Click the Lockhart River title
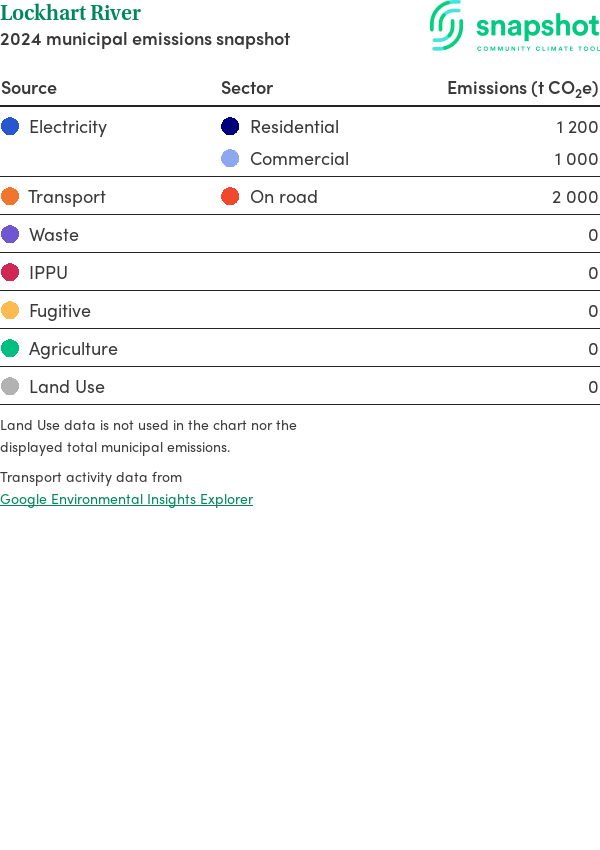 (x=70, y=13)
